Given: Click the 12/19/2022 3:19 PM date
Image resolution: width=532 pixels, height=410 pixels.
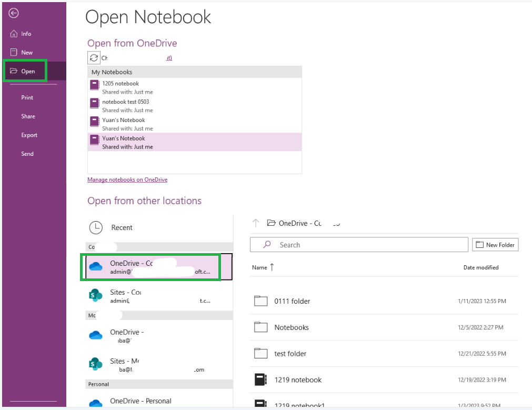Looking at the screenshot, I should 482,380.
